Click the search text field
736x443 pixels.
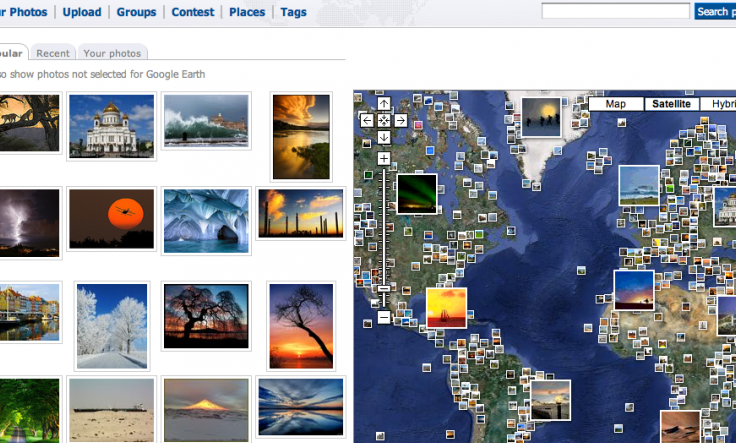615,12
